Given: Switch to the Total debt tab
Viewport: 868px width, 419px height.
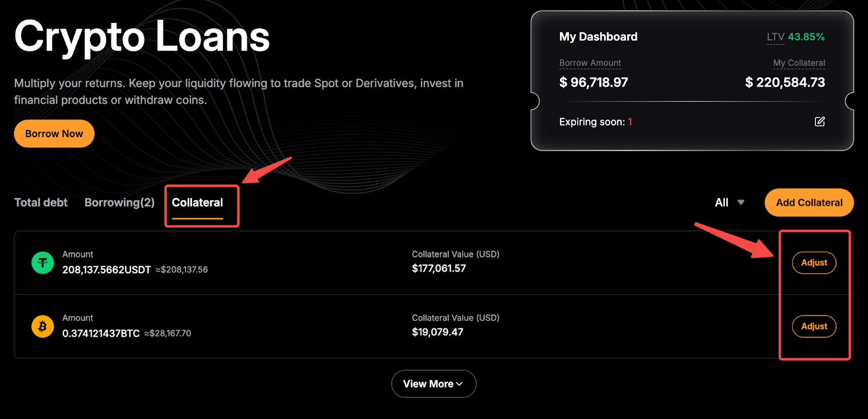Looking at the screenshot, I should click(x=41, y=203).
